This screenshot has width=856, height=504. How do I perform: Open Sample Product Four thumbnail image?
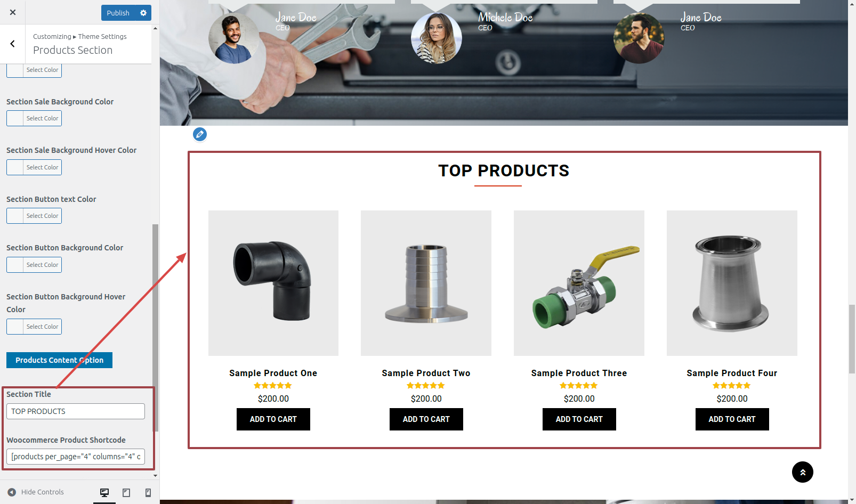pyautogui.click(x=732, y=283)
